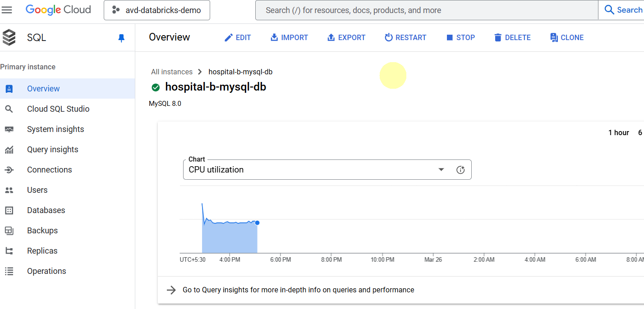Click the chart info icon beside dropdown
The image size is (644, 309).
tap(460, 170)
